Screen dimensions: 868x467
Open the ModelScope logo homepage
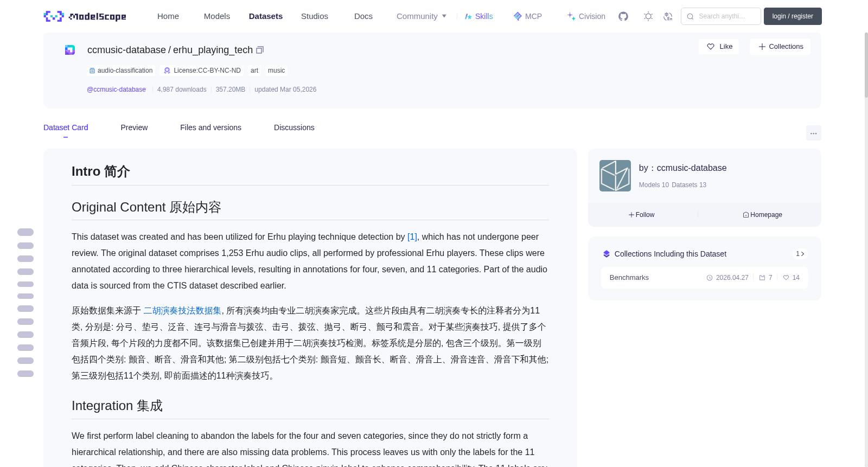85,16
